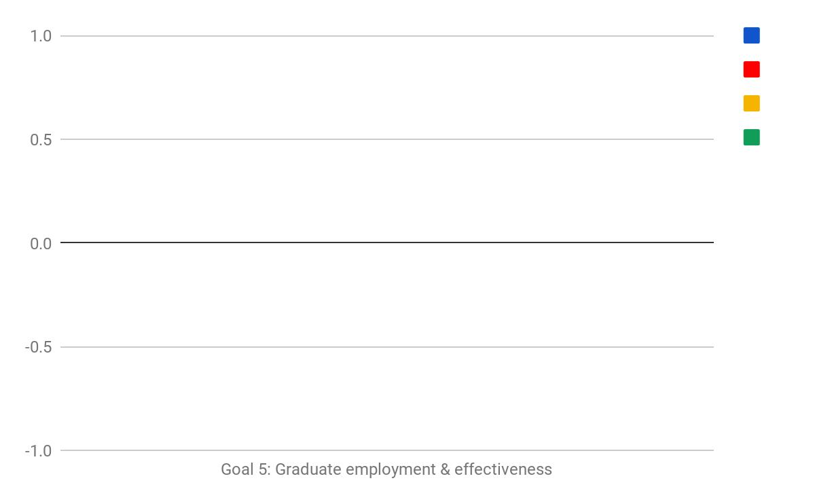Choose the green legend color swatch
The image size is (815, 504).
pos(751,137)
